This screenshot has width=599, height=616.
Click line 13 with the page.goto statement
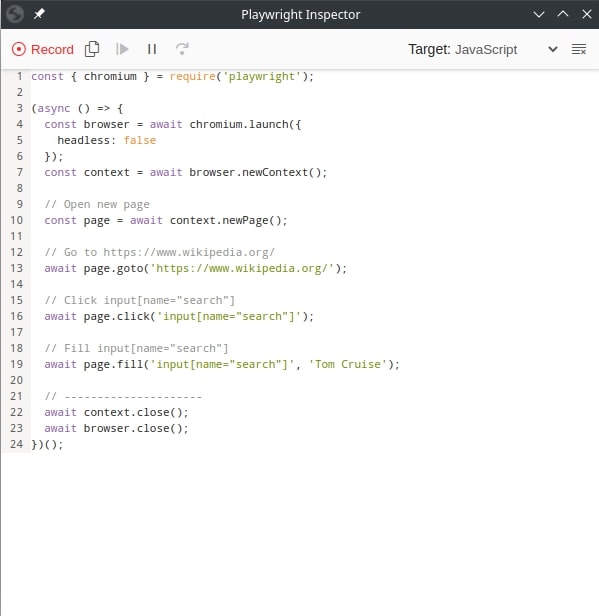195,268
